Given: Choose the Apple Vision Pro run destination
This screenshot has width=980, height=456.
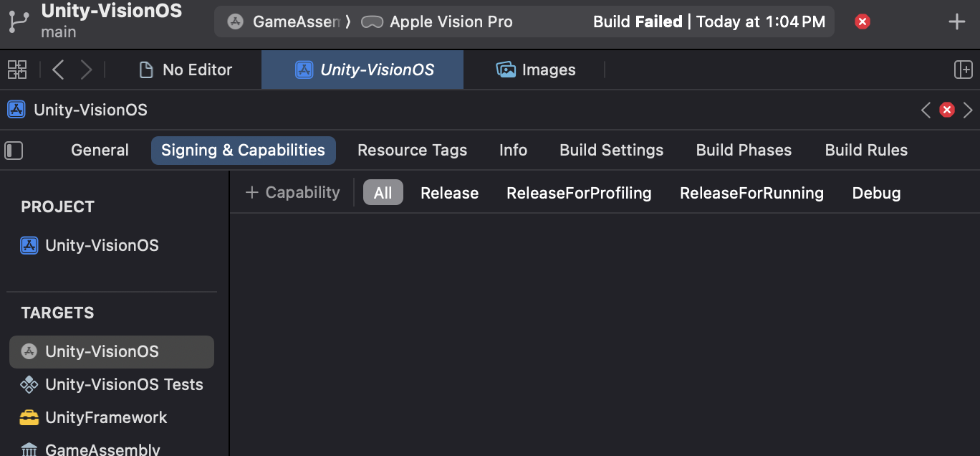Looking at the screenshot, I should [x=438, y=22].
